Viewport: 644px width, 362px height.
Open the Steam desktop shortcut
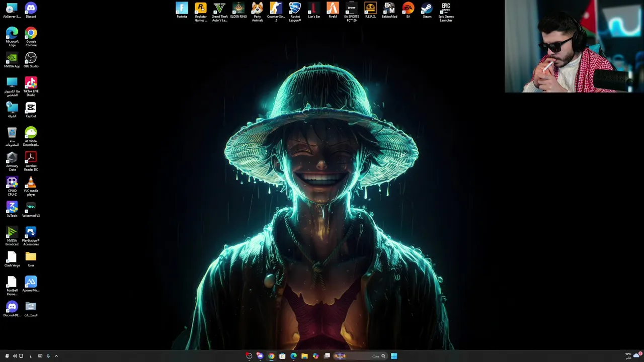pos(427,11)
